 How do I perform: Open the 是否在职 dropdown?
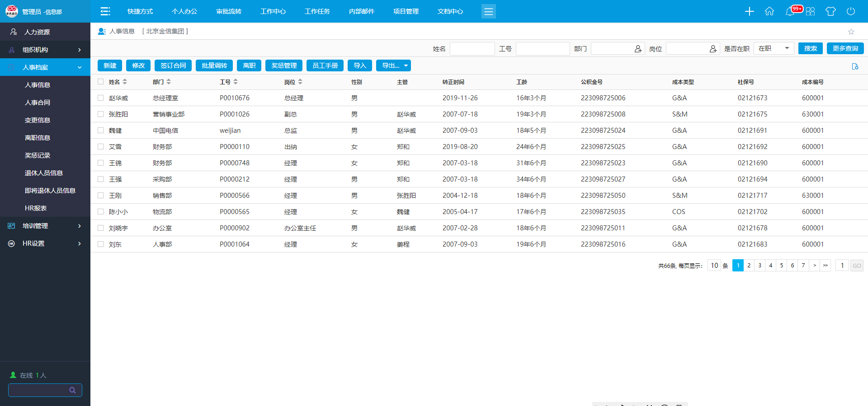pyautogui.click(x=774, y=49)
